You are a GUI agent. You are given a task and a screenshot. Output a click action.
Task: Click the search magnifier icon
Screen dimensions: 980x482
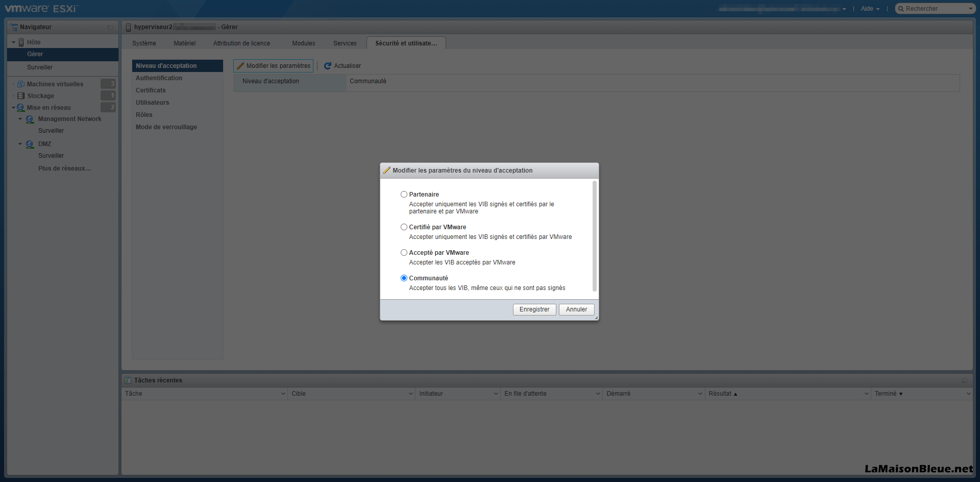click(x=901, y=9)
